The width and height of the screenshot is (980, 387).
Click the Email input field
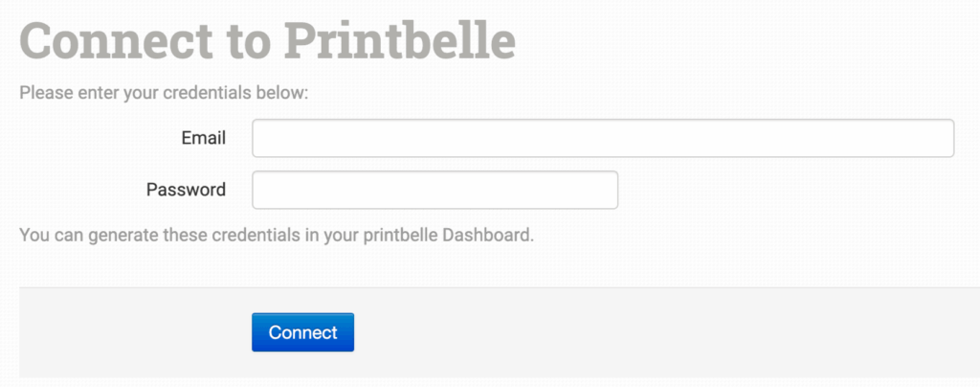pyautogui.click(x=603, y=138)
